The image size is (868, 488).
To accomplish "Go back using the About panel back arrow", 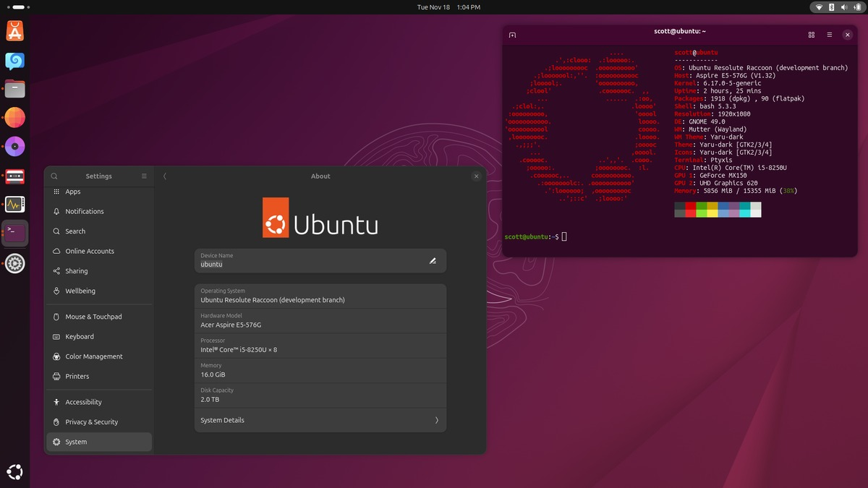I will click(x=164, y=176).
